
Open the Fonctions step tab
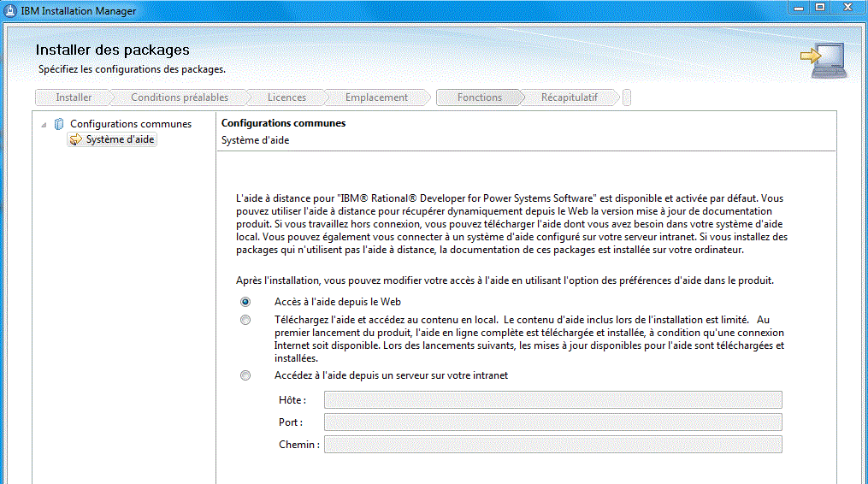pos(480,97)
